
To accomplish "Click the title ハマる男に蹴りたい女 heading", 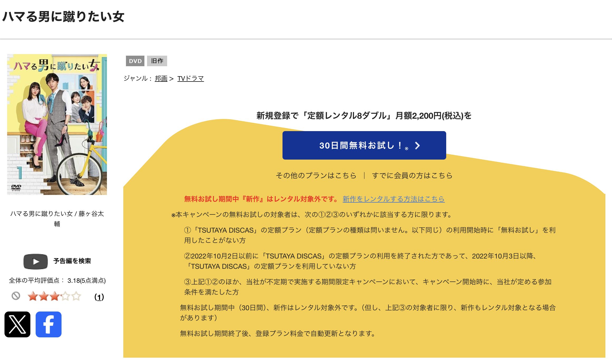I will pos(63,17).
